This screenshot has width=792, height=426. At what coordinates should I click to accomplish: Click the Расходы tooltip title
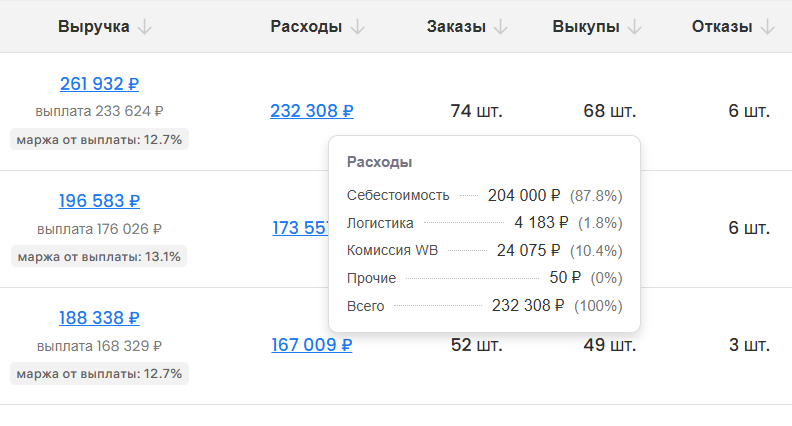click(x=379, y=162)
